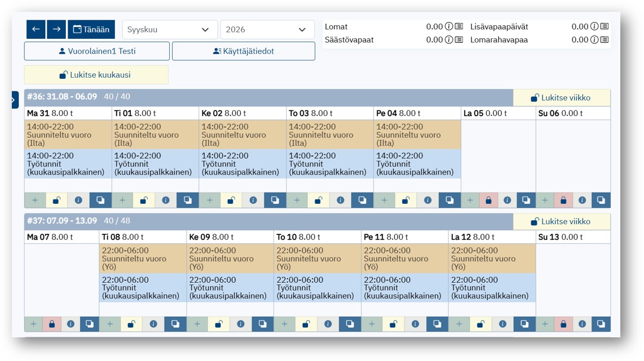Click the Tänään today button

pyautogui.click(x=91, y=29)
